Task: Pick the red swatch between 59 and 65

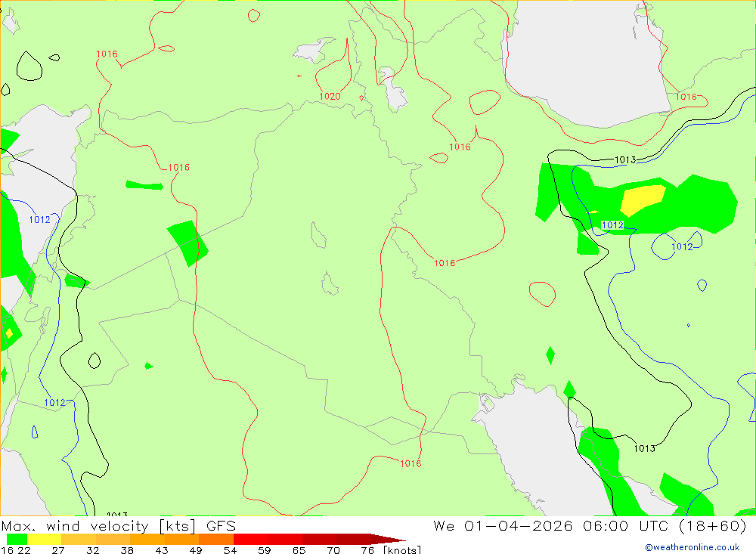Action: tap(284, 539)
